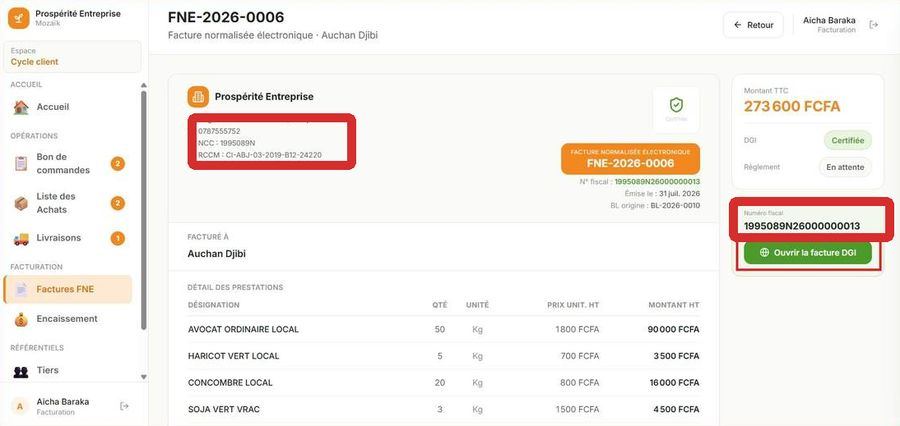Screen dimensions: 900x426
Task: Open Liste des Achats box icon
Action: pyautogui.click(x=21, y=203)
